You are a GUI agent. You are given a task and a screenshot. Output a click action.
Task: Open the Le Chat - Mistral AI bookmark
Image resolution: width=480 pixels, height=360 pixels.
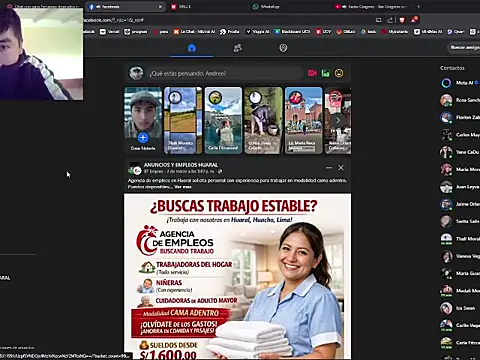point(194,32)
